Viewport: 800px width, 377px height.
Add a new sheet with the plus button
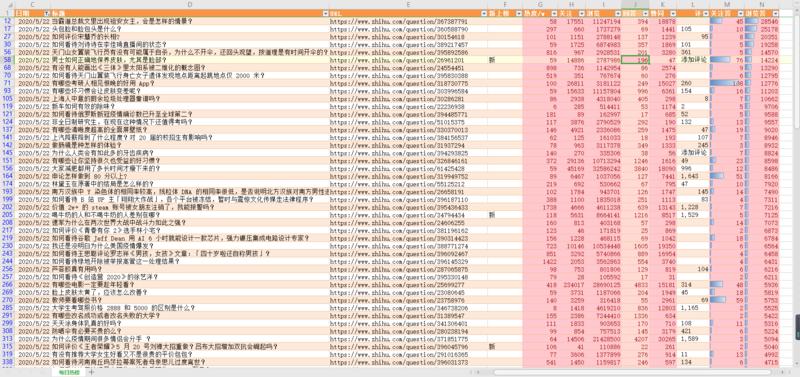point(92,372)
